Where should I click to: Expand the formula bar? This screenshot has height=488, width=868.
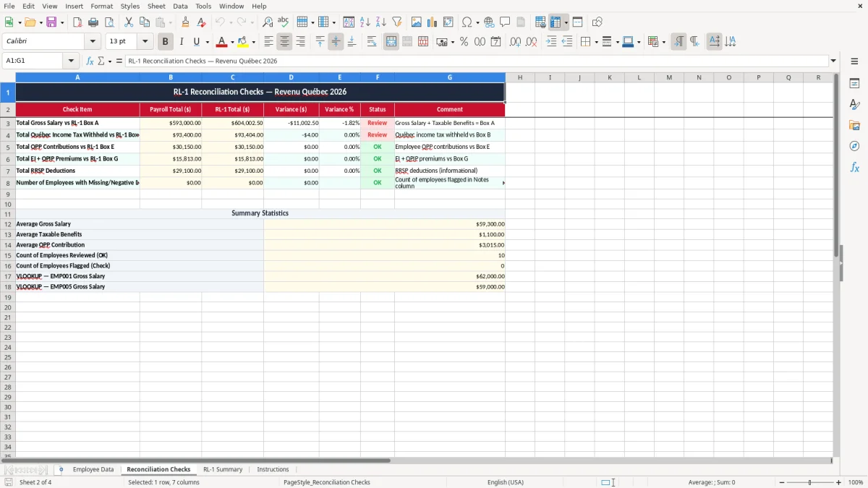pyautogui.click(x=833, y=61)
